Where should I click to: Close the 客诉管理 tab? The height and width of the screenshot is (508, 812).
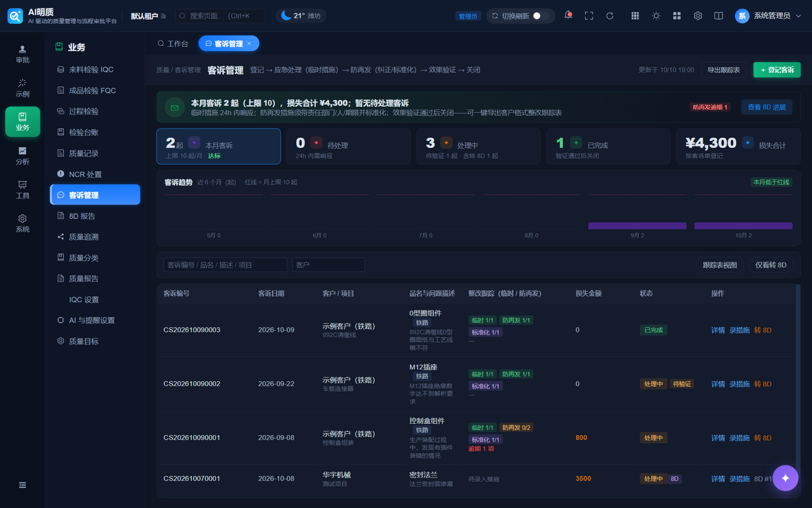pyautogui.click(x=249, y=43)
